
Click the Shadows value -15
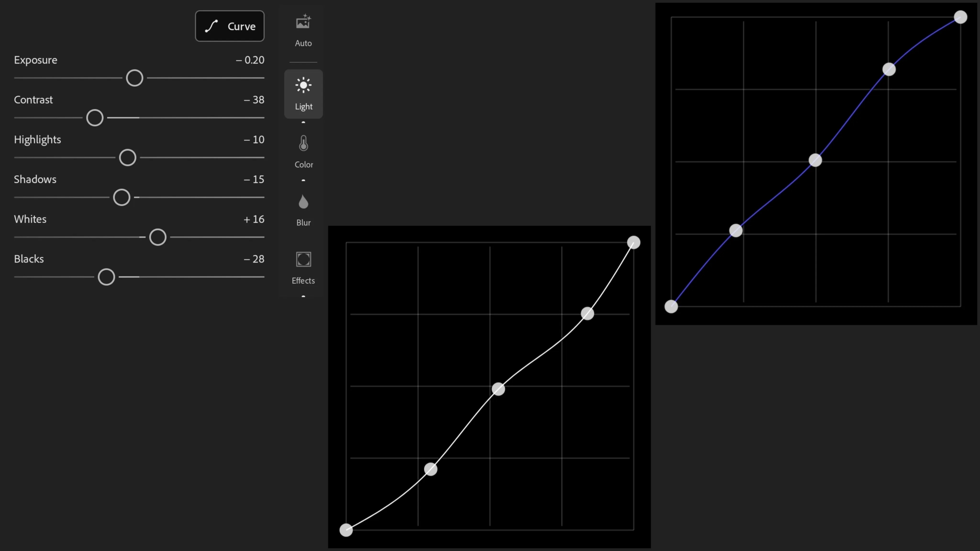(x=254, y=179)
